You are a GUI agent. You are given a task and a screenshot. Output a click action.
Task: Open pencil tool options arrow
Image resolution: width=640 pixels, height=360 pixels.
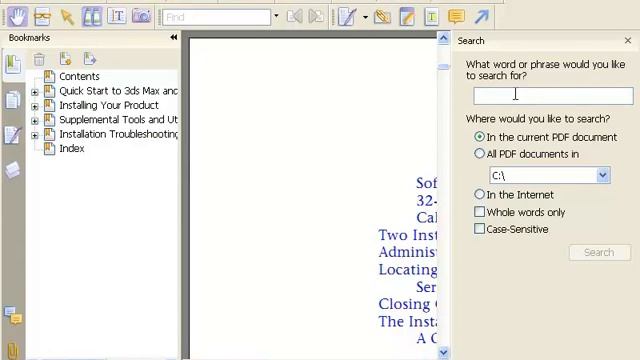[x=365, y=17]
